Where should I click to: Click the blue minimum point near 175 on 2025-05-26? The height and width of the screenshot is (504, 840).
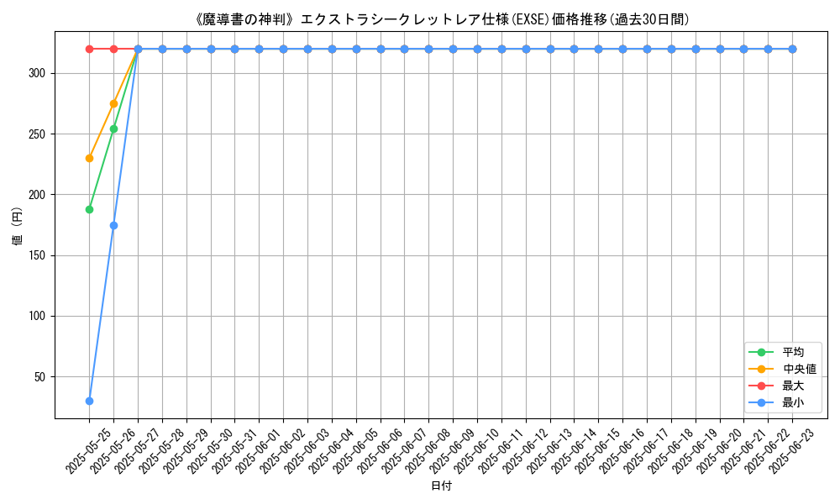click(113, 225)
